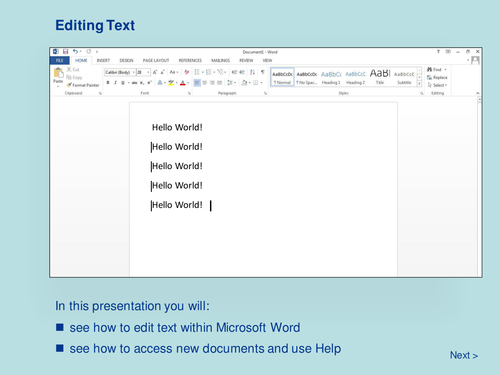Click the Find binoculars command
The height and width of the screenshot is (375, 500).
coord(434,70)
